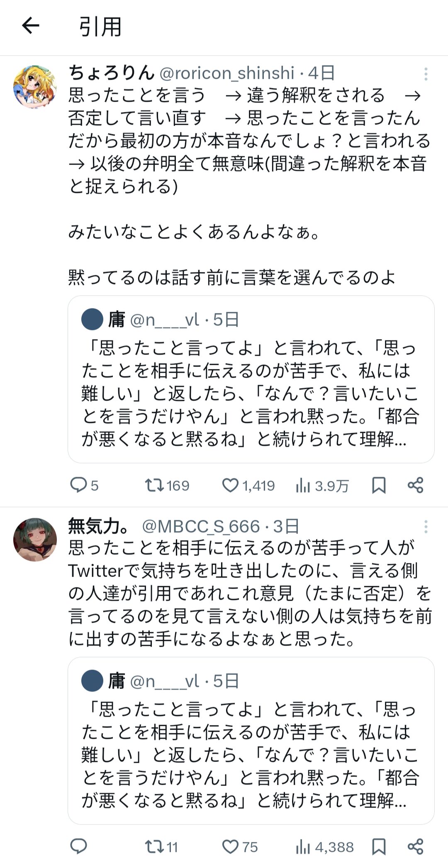Screen dimensions: 448x868
Task: Like the post with 1,419 likes
Action: coord(230,485)
